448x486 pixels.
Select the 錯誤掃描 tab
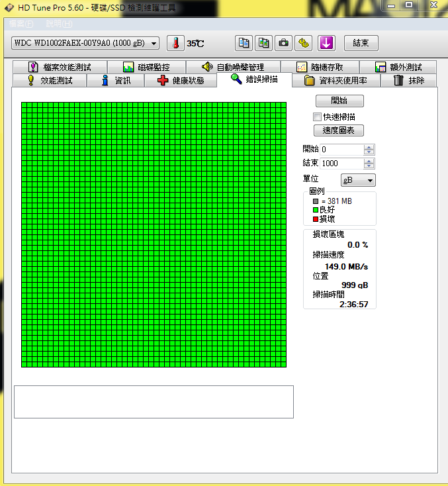(254, 79)
